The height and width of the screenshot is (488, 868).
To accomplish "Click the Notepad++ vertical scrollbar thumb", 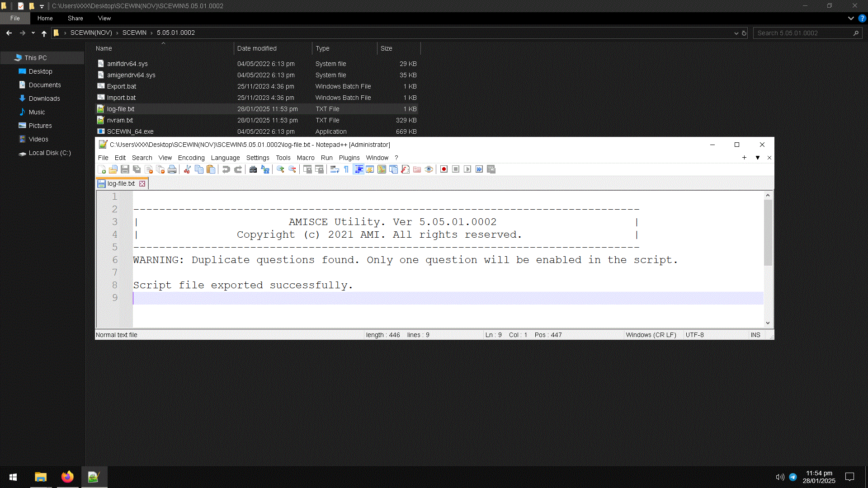I will click(x=768, y=233).
